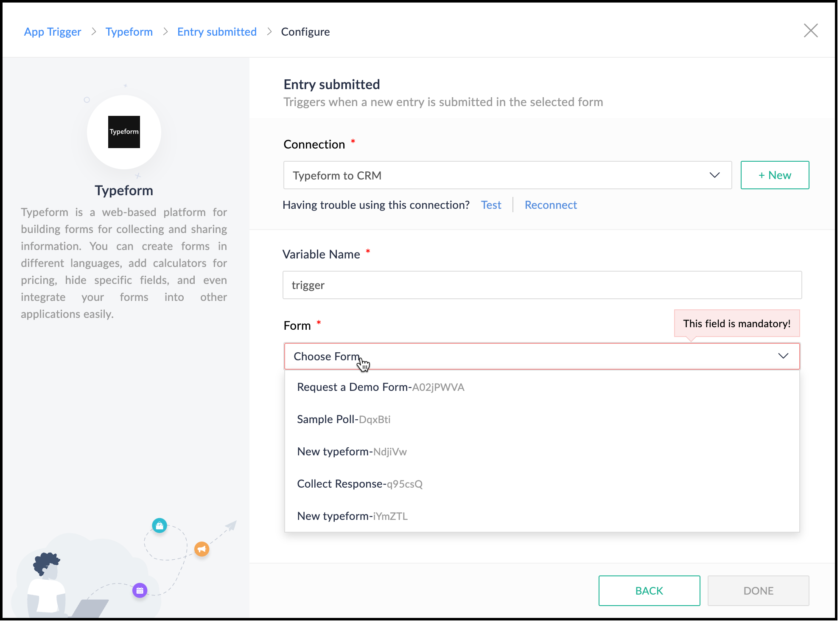Click the Typeform logo icon

[x=124, y=132]
